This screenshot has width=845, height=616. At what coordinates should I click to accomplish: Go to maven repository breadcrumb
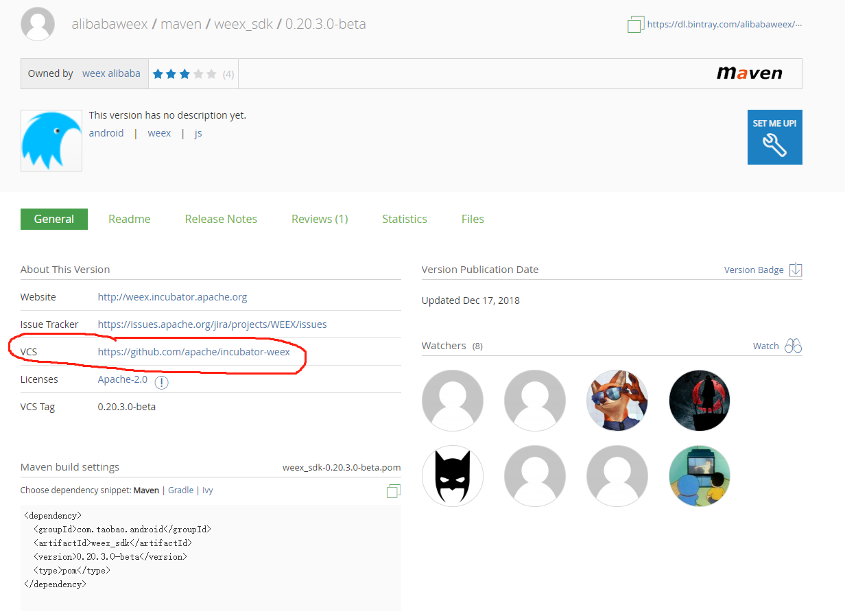[x=181, y=24]
